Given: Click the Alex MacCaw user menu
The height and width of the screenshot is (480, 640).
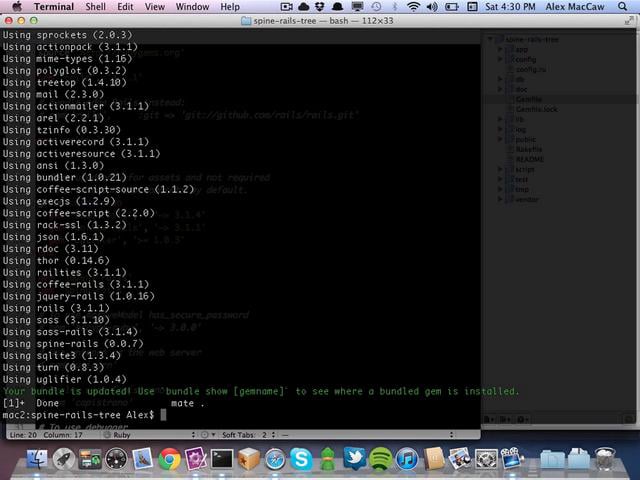Looking at the screenshot, I should pos(575,7).
